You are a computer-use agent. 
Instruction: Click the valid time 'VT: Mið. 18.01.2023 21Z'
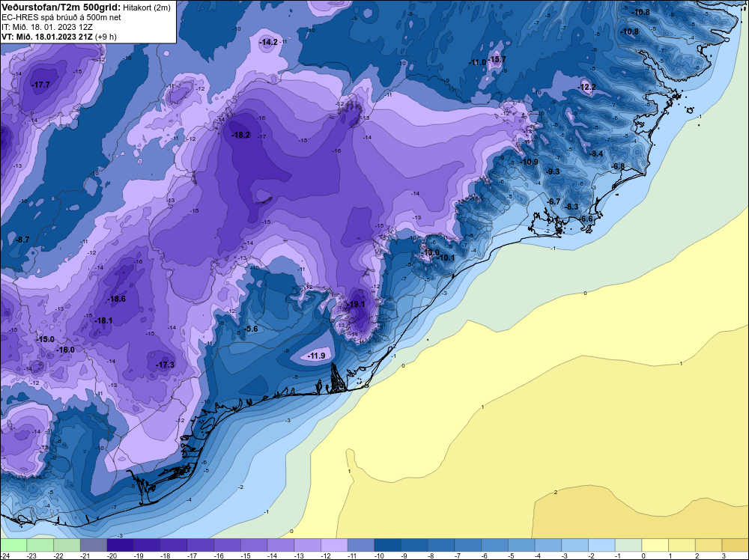click(47, 36)
